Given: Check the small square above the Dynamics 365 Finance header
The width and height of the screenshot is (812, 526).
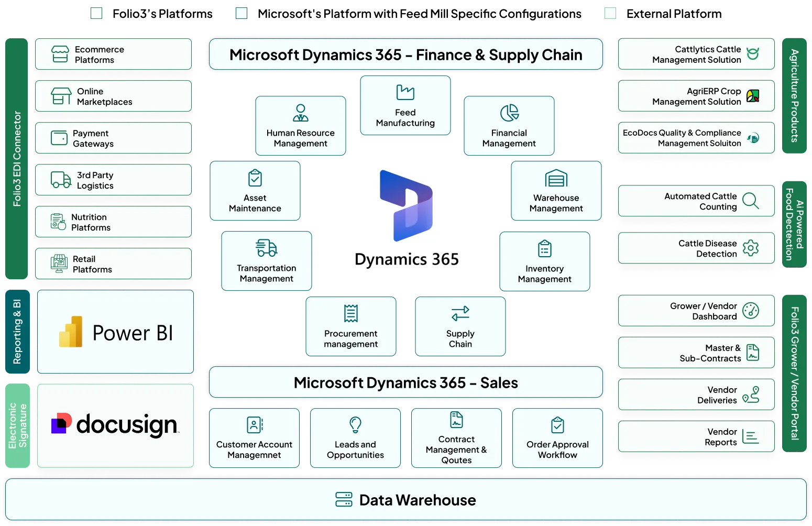Looking at the screenshot, I should tap(241, 13).
